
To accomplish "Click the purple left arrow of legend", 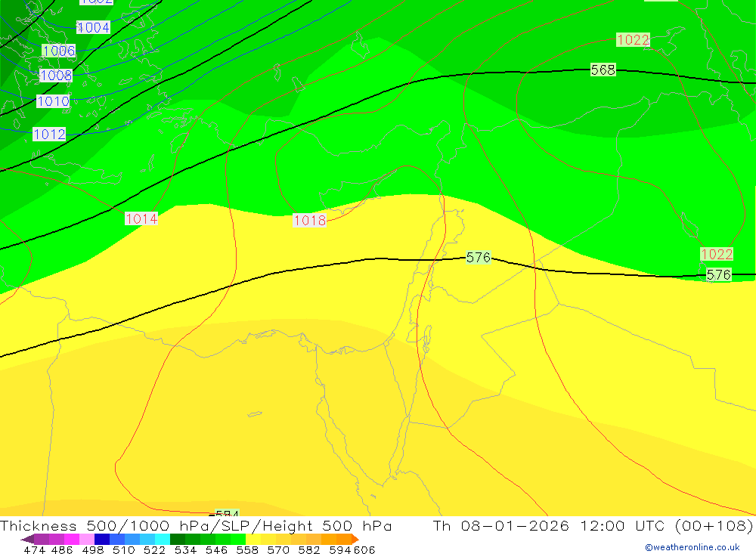I will click(x=27, y=539).
